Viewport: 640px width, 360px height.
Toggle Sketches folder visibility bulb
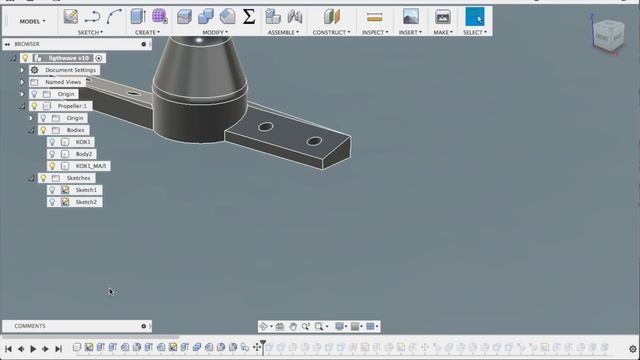tap(43, 178)
